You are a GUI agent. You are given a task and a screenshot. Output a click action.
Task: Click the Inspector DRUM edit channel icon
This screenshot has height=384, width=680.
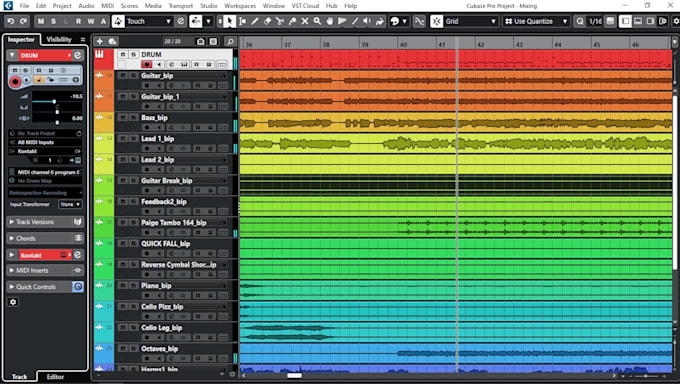coord(78,55)
